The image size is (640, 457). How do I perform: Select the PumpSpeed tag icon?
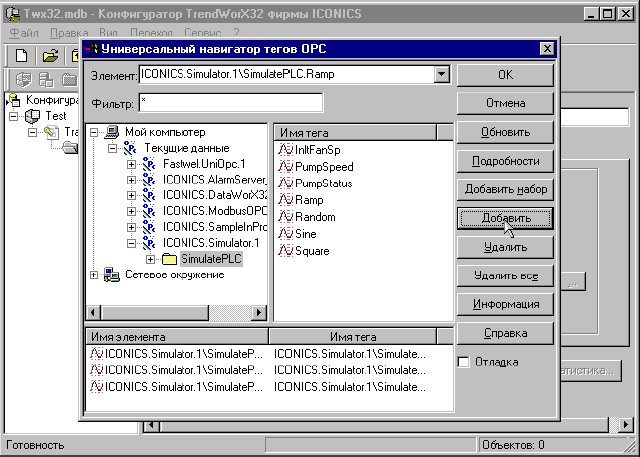(286, 166)
